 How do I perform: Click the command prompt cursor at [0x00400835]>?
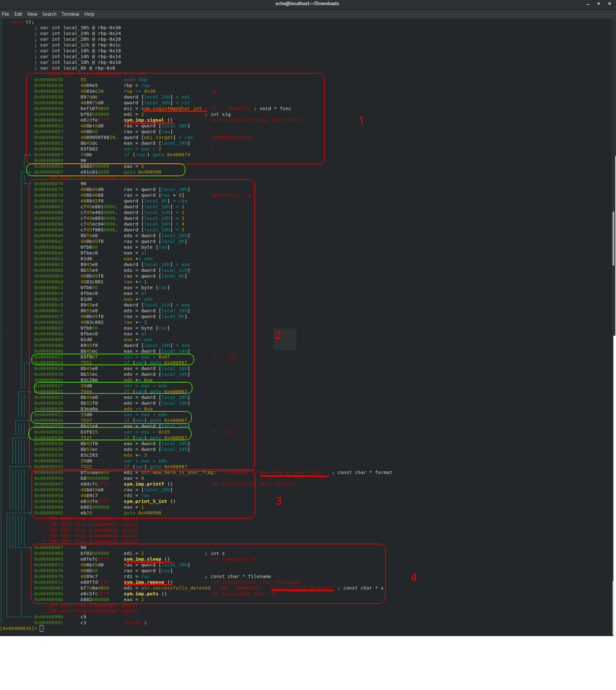pos(41,629)
